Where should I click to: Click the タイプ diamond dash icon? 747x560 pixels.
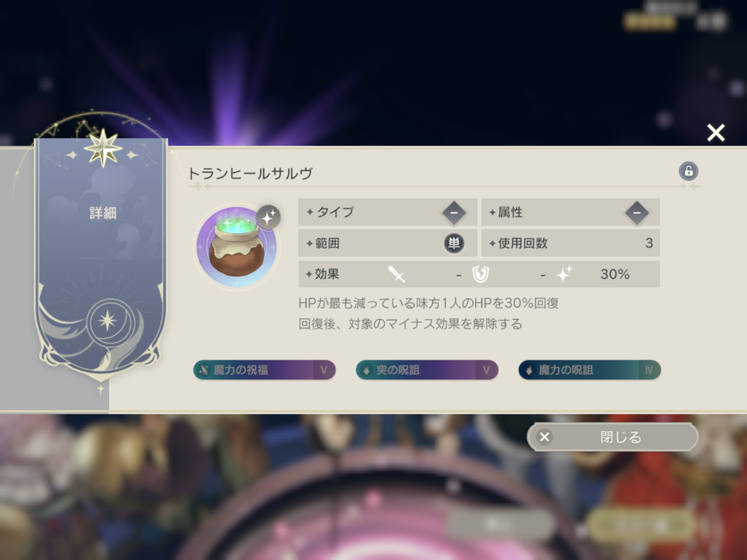point(454,213)
